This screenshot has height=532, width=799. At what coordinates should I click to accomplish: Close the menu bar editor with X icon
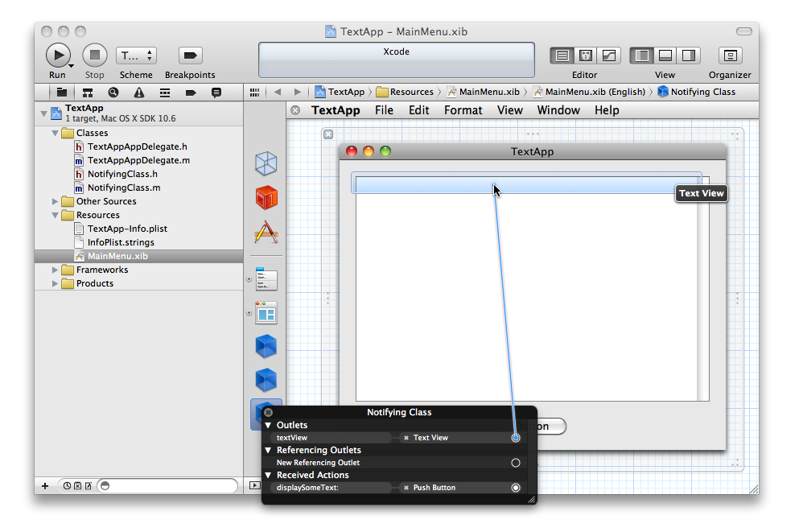pyautogui.click(x=295, y=110)
